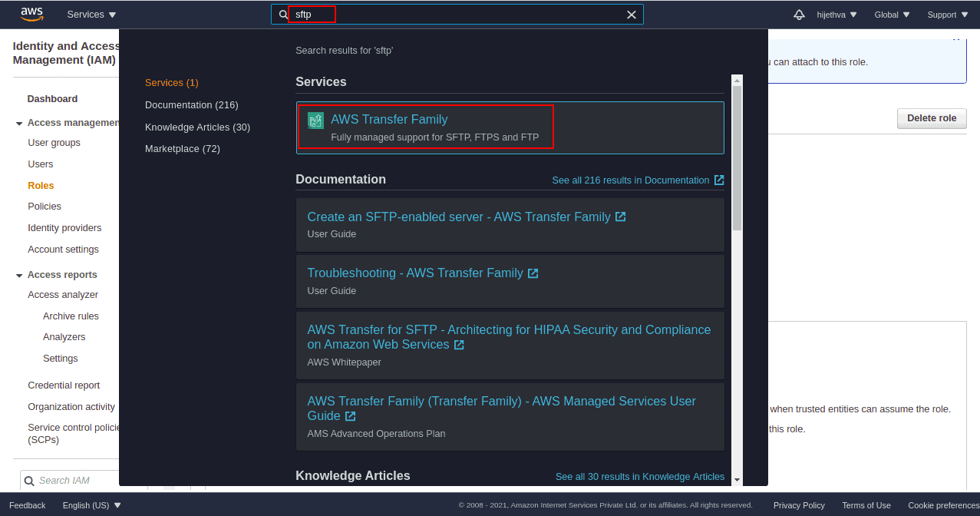
Task: Click external icon on Create SFTP-enabled server result
Action: click(x=620, y=217)
